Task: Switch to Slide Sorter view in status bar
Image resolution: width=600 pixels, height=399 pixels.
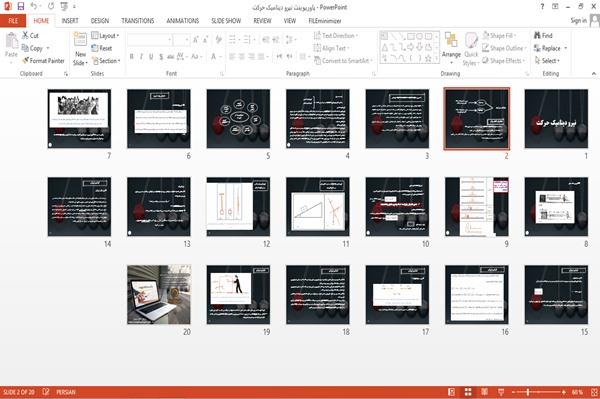Action: coord(468,392)
